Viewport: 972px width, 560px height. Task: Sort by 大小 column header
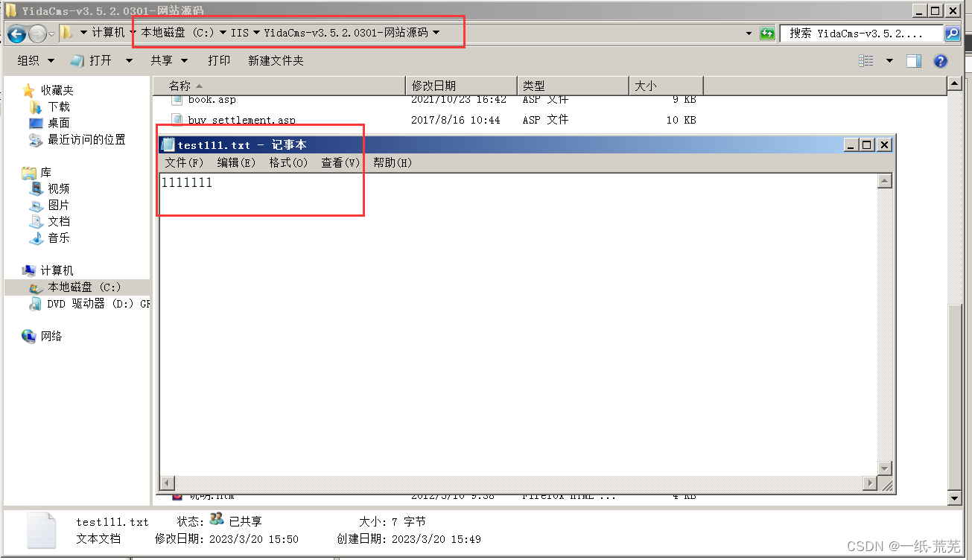(666, 86)
